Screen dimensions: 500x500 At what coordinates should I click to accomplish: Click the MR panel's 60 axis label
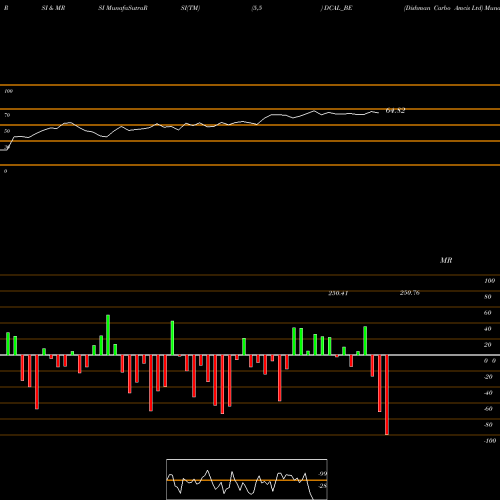[x=488, y=313]
